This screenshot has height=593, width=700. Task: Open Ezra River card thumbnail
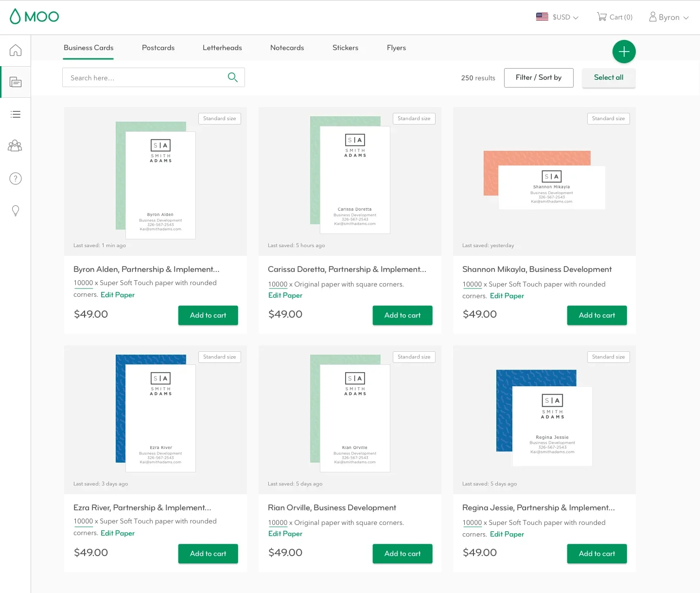tap(156, 413)
